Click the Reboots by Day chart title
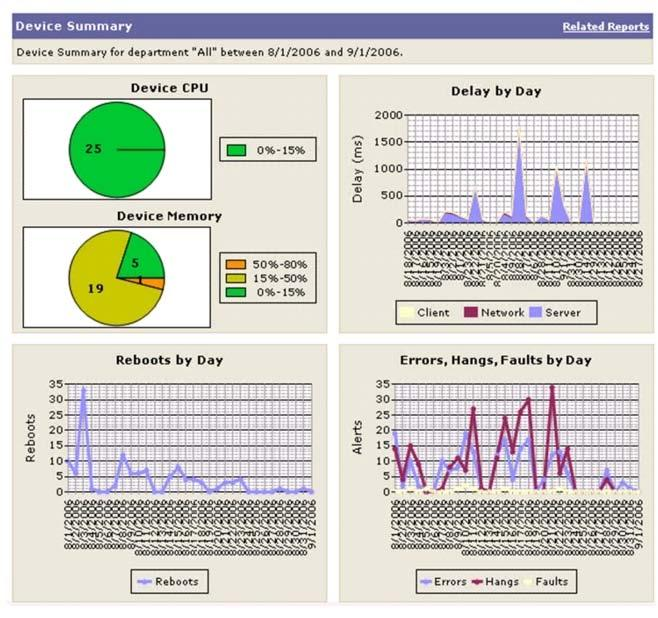The height and width of the screenshot is (618, 658). (169, 360)
